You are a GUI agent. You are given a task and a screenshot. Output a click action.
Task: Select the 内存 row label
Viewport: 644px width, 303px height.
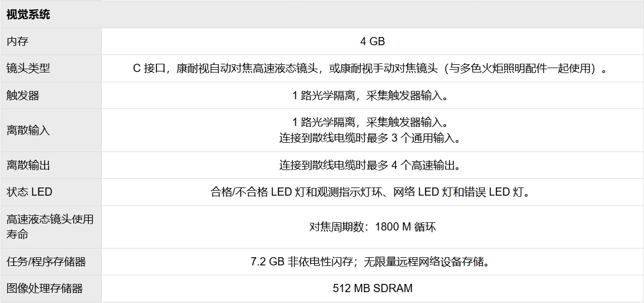[x=17, y=41]
